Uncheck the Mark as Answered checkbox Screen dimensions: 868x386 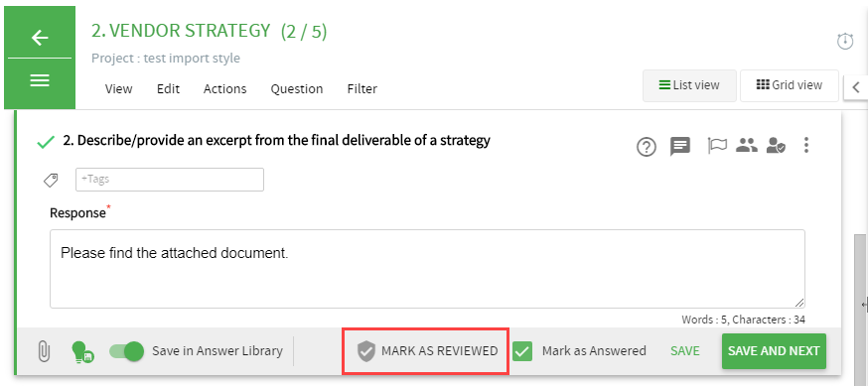pos(522,351)
